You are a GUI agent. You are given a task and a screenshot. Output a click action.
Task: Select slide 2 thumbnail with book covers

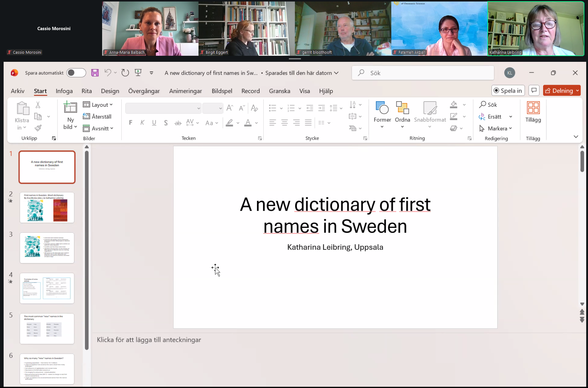(47, 207)
